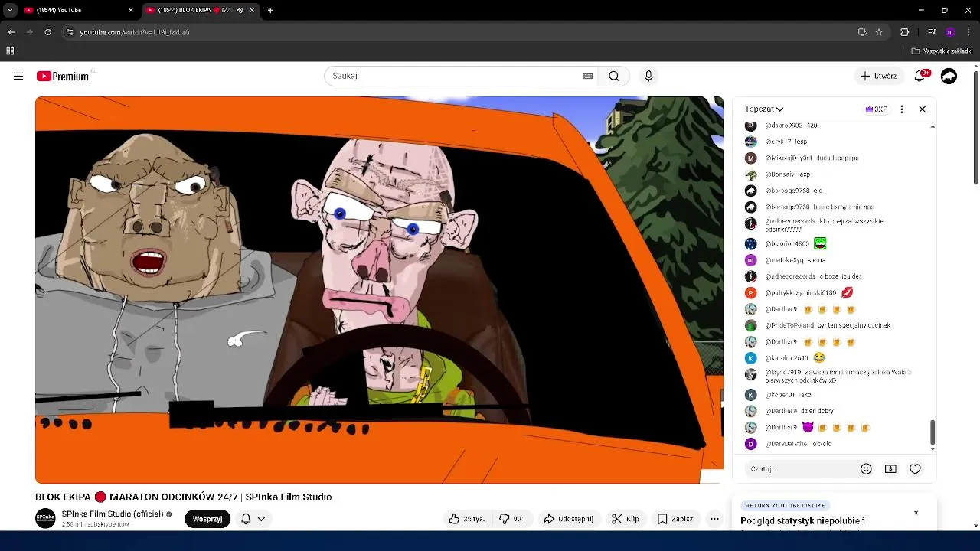Open the notifications bell
The height and width of the screenshot is (551, 980).
pos(920,76)
